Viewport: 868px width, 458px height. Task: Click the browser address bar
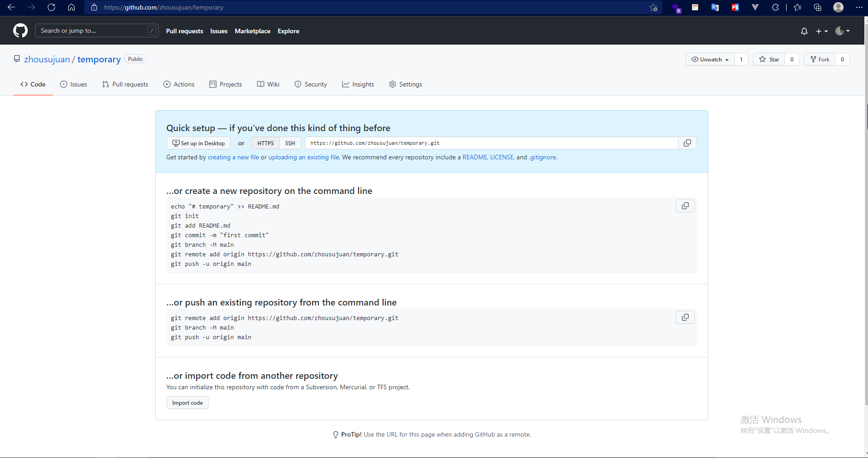[373, 7]
